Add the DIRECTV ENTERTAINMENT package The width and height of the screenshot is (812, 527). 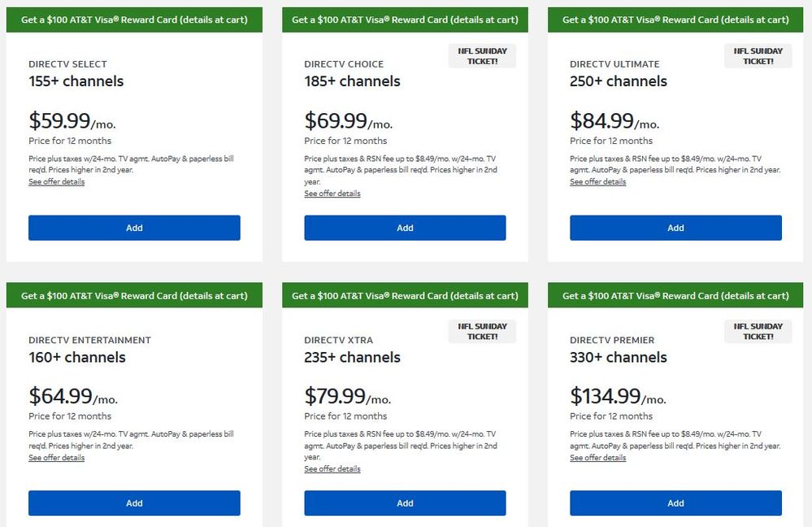point(134,503)
